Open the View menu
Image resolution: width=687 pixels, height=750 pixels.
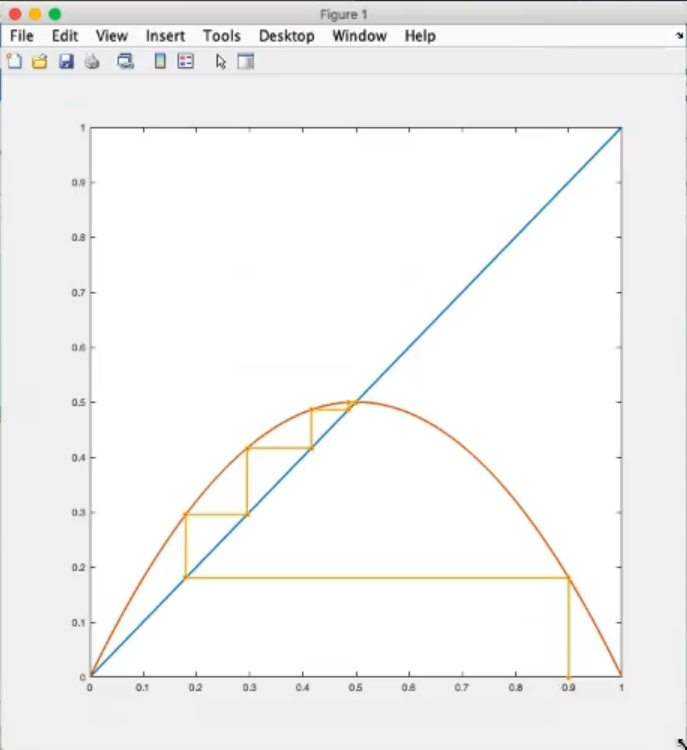point(111,36)
